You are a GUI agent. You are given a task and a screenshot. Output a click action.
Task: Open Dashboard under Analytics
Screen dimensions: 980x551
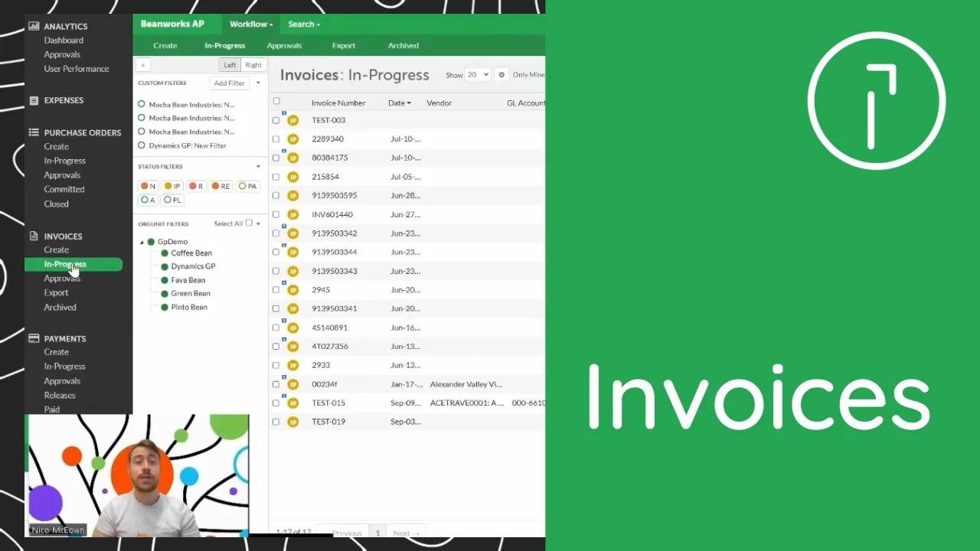point(64,41)
